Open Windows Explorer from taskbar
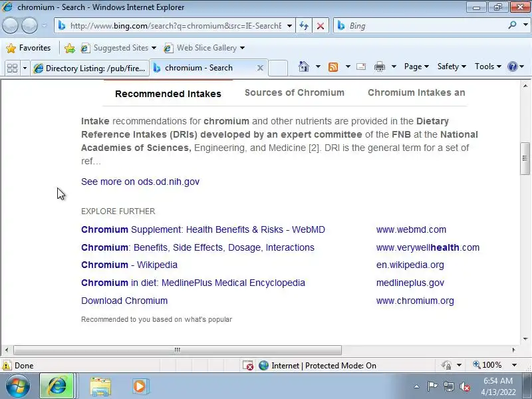This screenshot has width=532, height=399. pos(100,386)
